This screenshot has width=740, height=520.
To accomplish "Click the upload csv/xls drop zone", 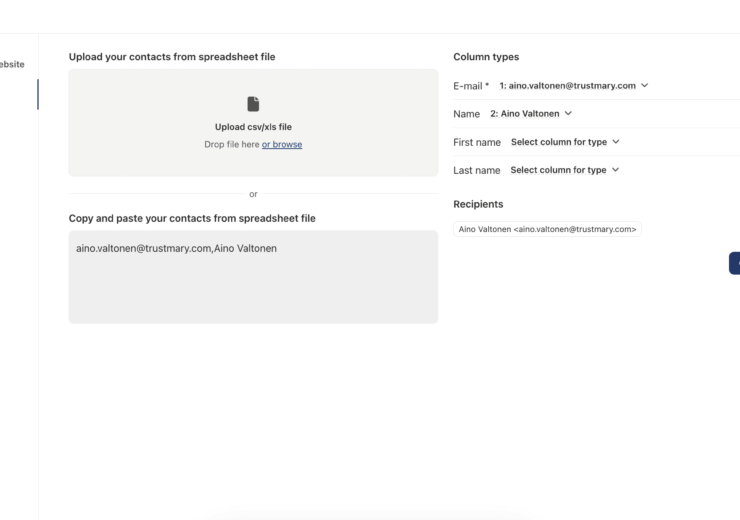I will coord(253,123).
